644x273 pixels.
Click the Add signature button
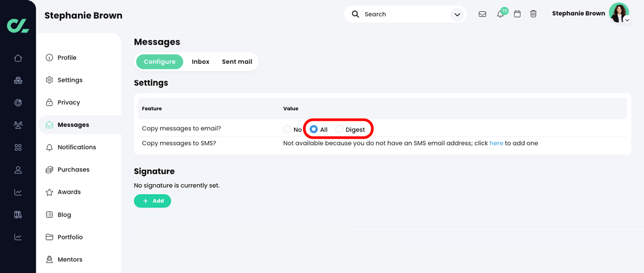coord(153,201)
